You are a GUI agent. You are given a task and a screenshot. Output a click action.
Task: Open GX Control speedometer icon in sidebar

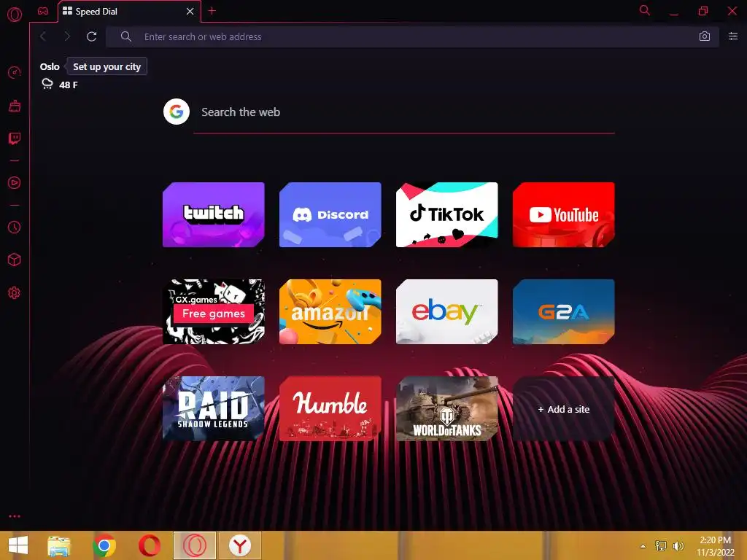coord(15,73)
